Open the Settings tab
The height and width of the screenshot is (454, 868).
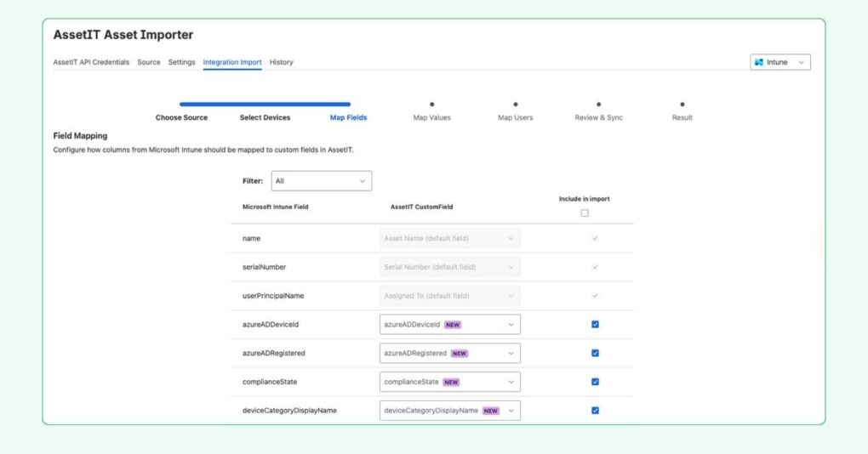coord(181,62)
